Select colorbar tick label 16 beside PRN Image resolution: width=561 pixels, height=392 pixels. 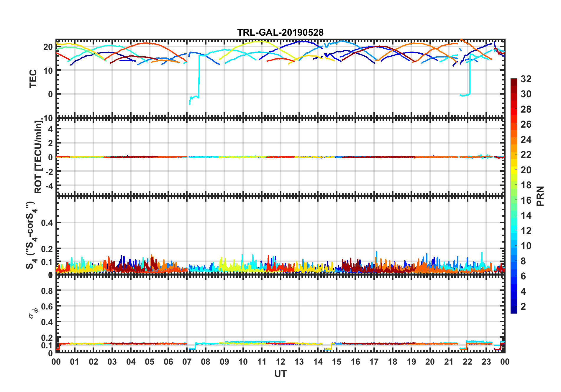526,200
